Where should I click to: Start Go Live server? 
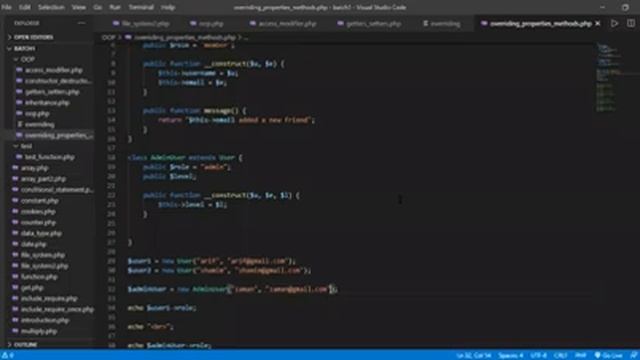tap(608, 356)
